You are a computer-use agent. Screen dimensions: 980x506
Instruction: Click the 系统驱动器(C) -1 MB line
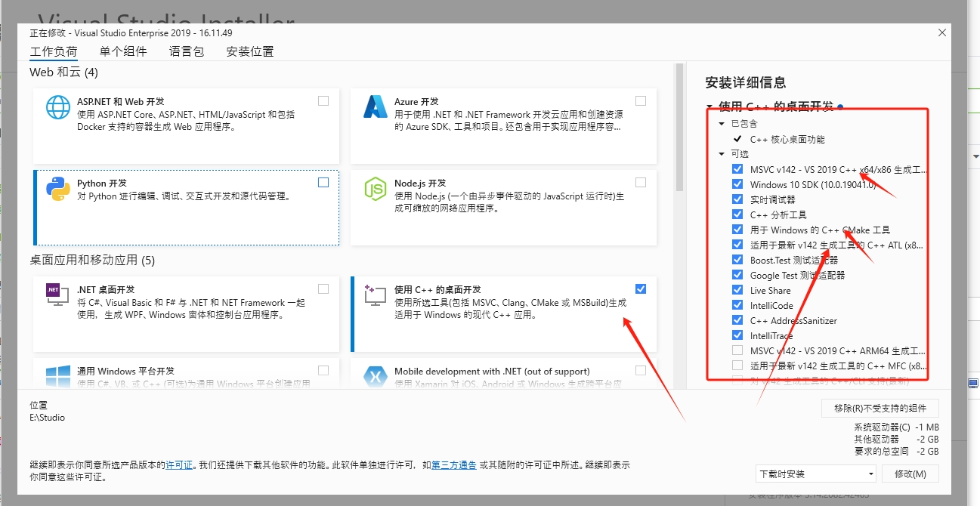(897, 427)
